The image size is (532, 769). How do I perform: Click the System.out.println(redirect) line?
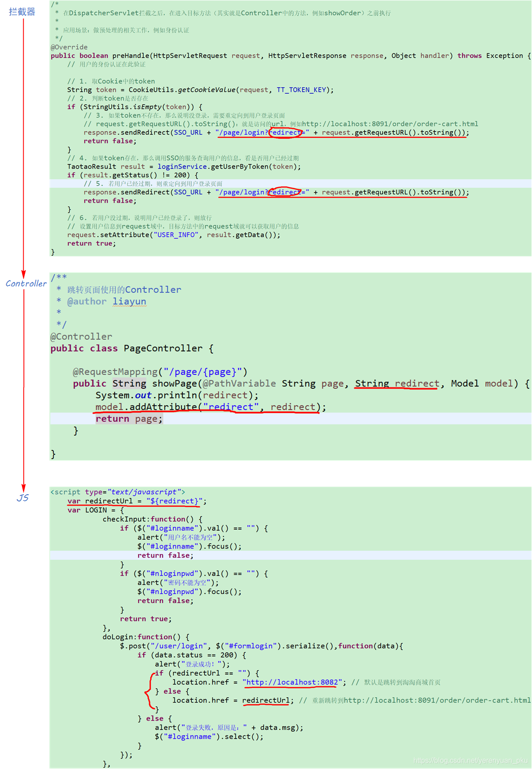pyautogui.click(x=177, y=395)
